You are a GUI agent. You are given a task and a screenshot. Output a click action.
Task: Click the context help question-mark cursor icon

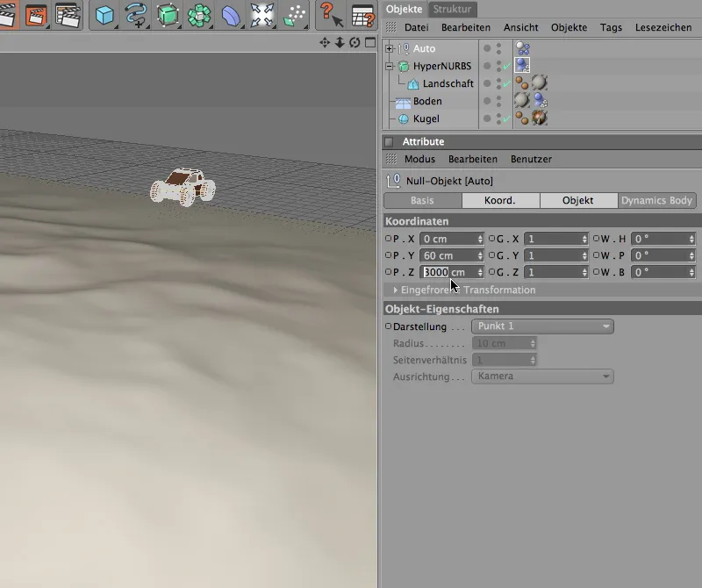click(330, 15)
